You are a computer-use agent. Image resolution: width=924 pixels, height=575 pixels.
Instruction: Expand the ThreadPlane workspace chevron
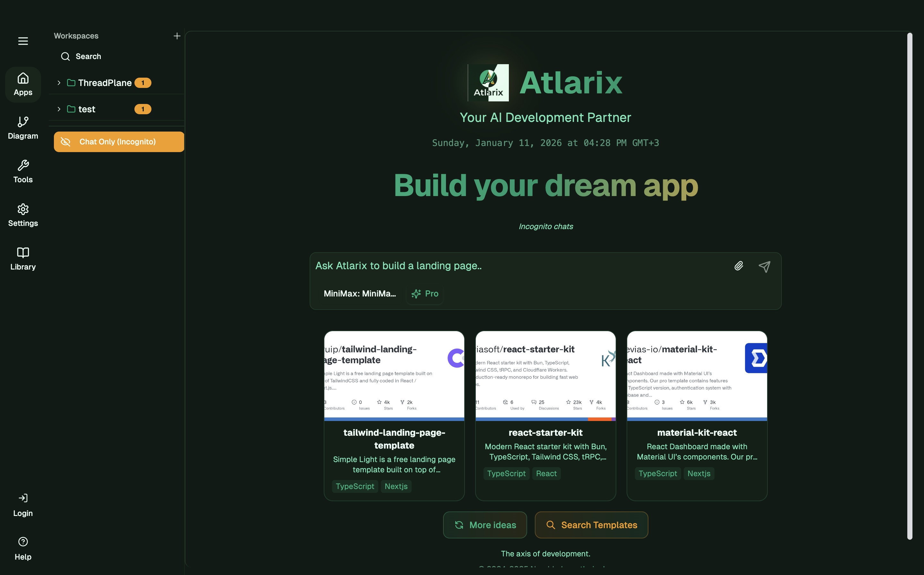(59, 83)
